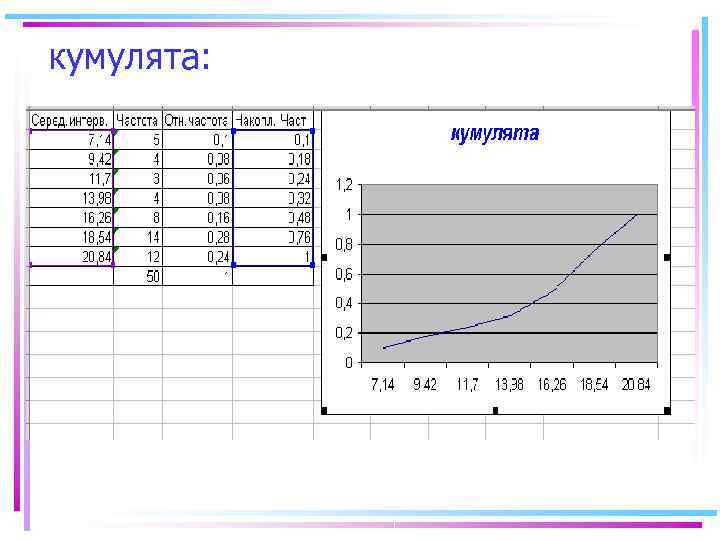Click the chart y-axis label 0,4

tap(344, 303)
